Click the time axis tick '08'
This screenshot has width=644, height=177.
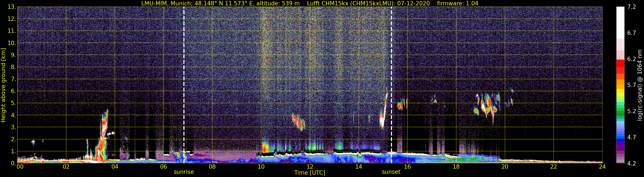point(212,167)
